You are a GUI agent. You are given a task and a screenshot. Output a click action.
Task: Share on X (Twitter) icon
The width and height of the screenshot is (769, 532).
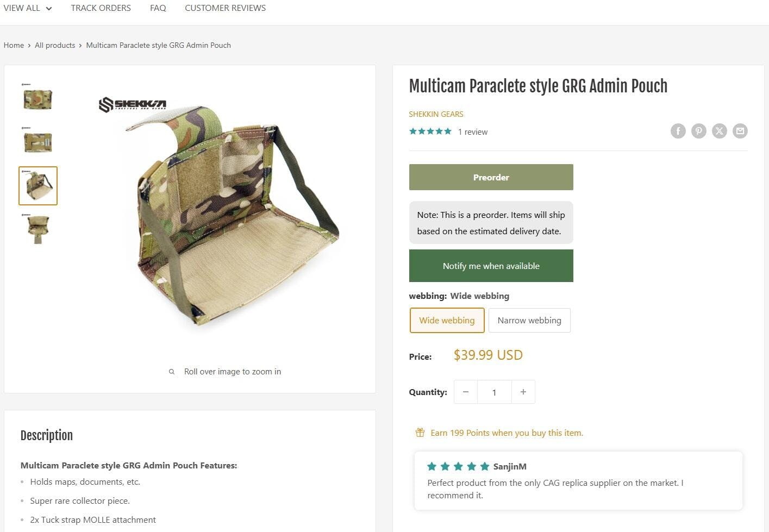pyautogui.click(x=719, y=131)
